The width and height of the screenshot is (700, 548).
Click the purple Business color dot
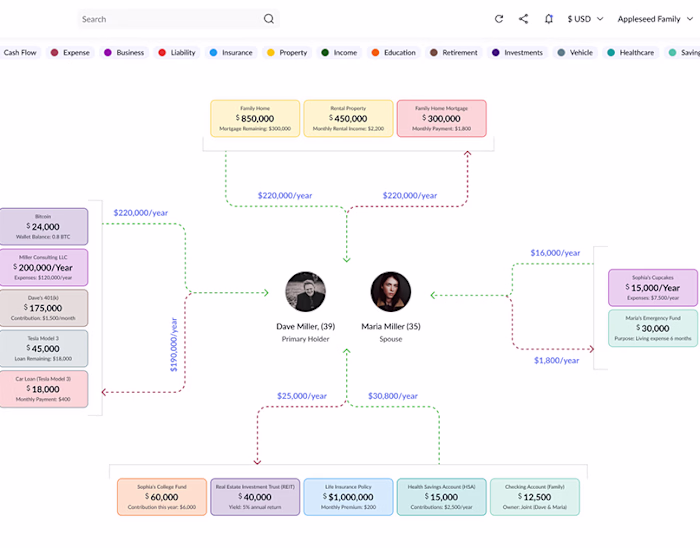[x=108, y=53]
